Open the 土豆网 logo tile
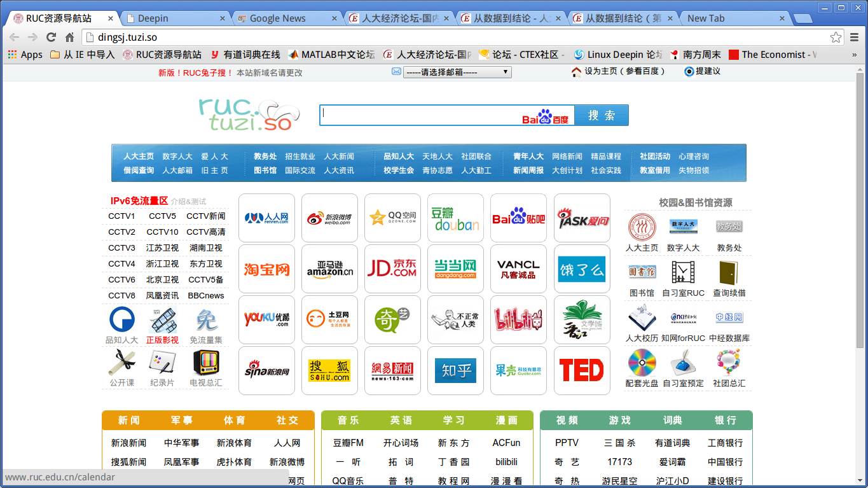 (329, 320)
